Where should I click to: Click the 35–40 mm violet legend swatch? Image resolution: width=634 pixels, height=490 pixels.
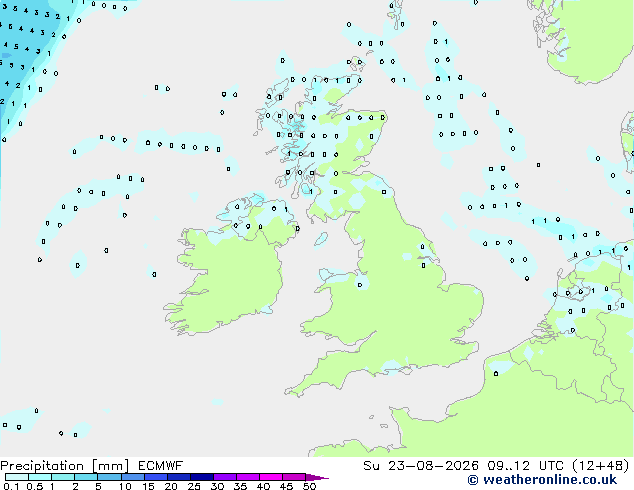tap(247, 477)
